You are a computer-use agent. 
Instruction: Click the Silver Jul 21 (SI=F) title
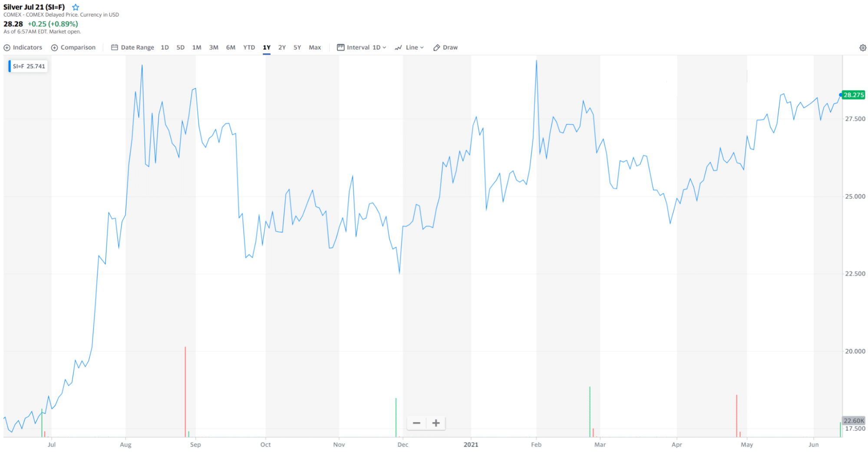pos(34,7)
